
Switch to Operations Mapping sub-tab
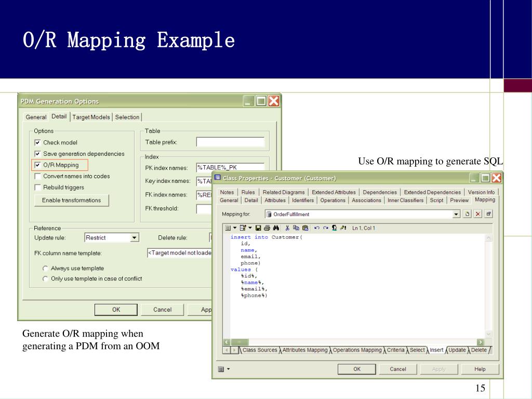[357, 350]
